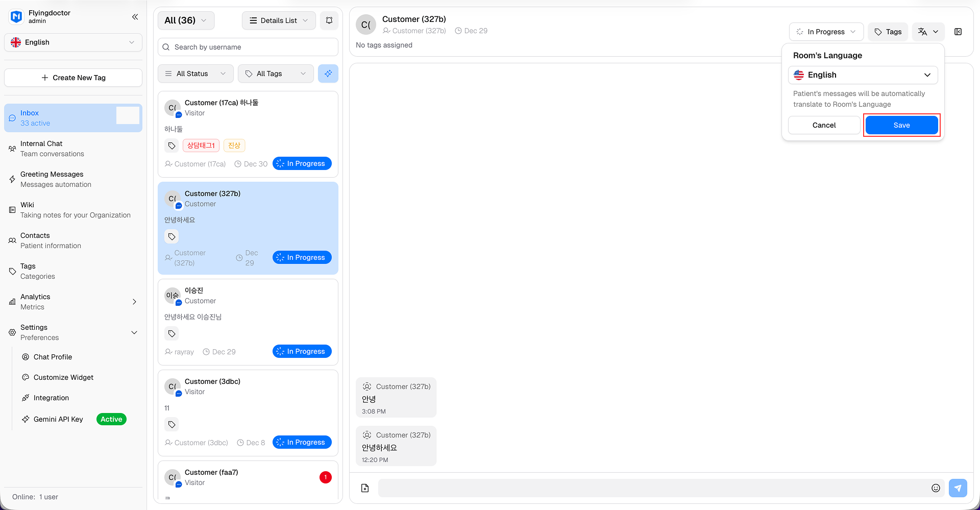Open the Room's Language English dropdown
980x510 pixels.
[863, 75]
